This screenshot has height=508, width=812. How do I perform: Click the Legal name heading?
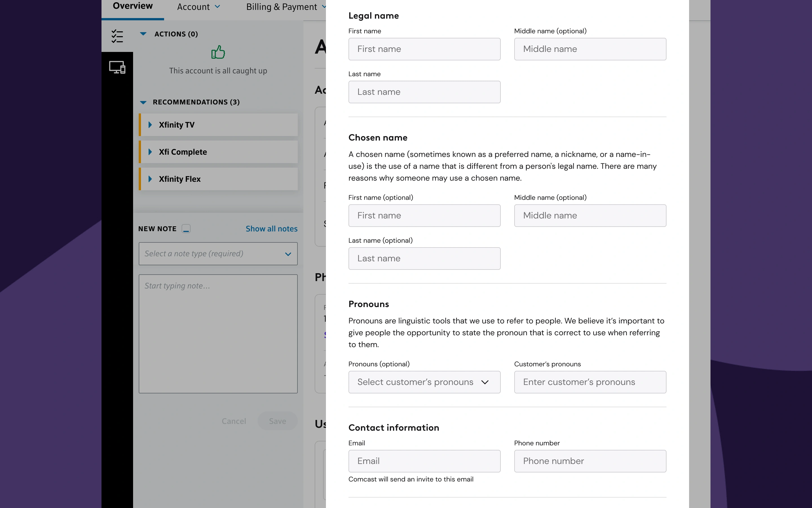(x=374, y=16)
